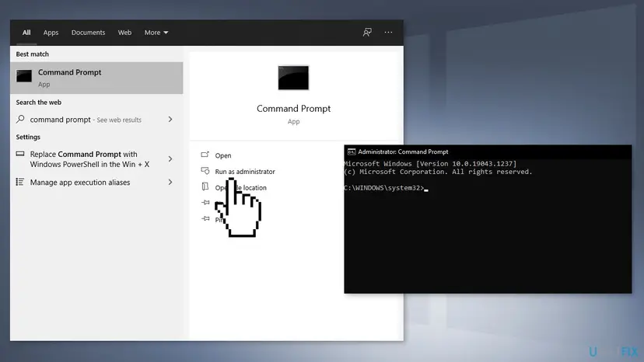Click the 'Search the web' heading

click(39, 103)
